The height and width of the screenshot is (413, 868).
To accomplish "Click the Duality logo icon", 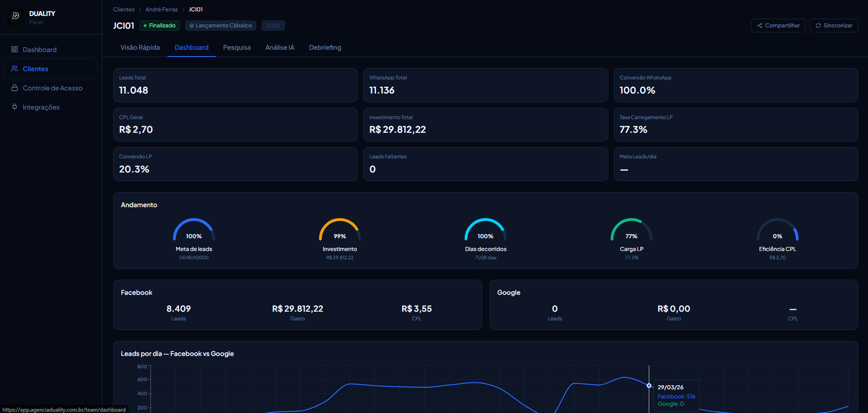I will [16, 16].
